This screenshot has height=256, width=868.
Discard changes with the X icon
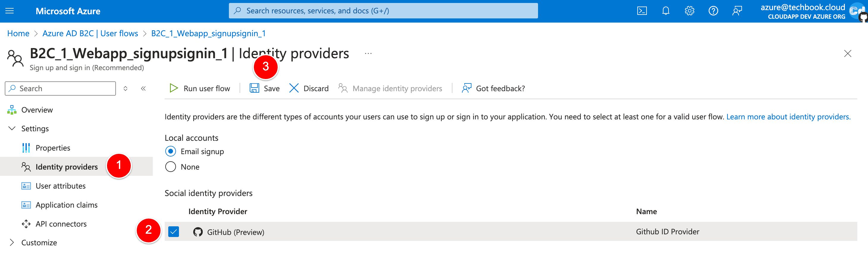[x=294, y=88]
